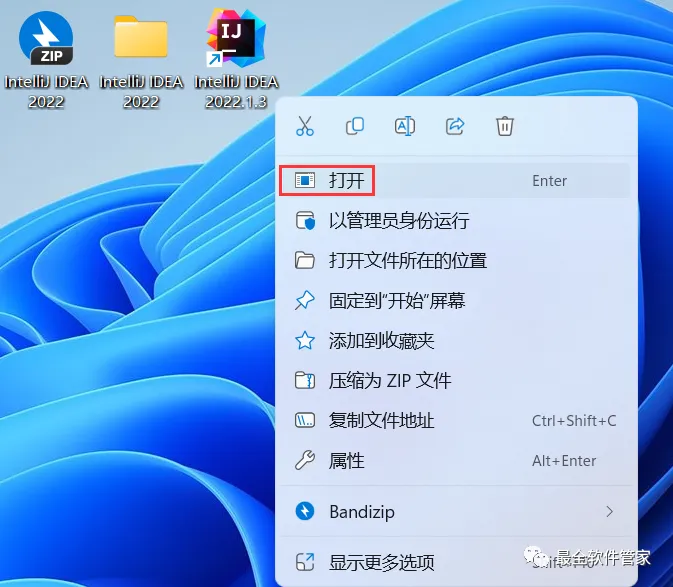Viewport: 673px width, 587px height.
Task: Select 压缩为 ZIP 文件 menu entry
Action: pyautogui.click(x=455, y=381)
